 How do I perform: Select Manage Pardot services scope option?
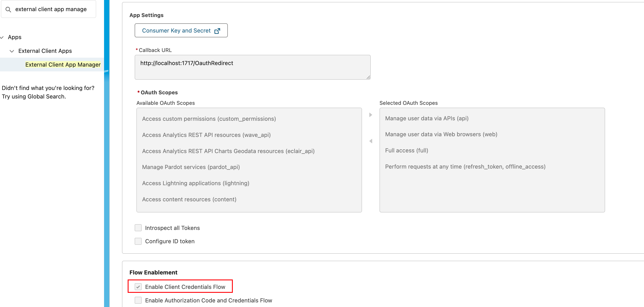[x=191, y=167]
